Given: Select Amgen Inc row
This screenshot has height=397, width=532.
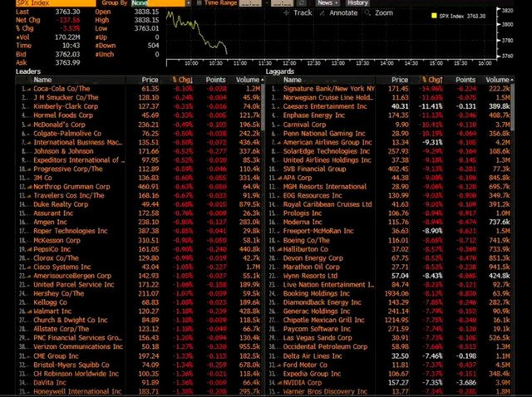Looking at the screenshot, I should 140,223.
